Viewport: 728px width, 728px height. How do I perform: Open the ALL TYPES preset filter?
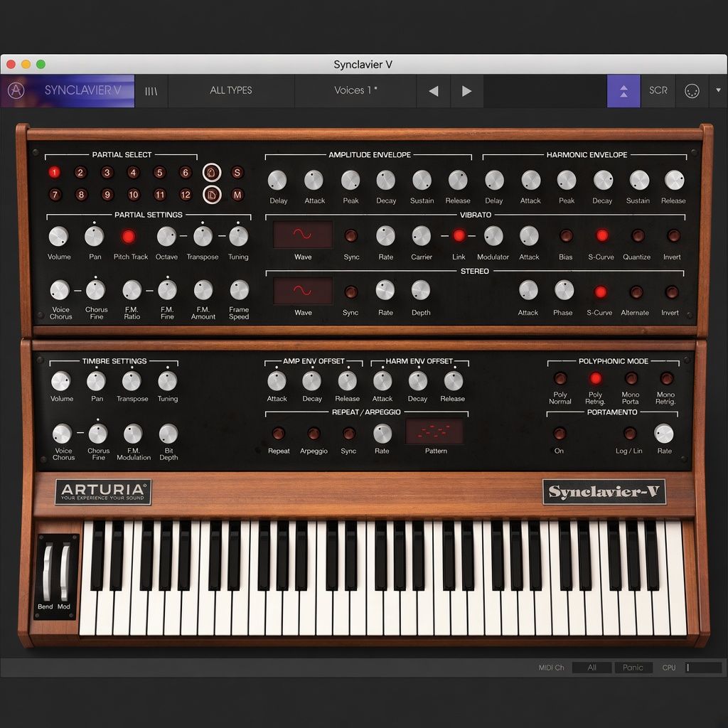coord(231,90)
